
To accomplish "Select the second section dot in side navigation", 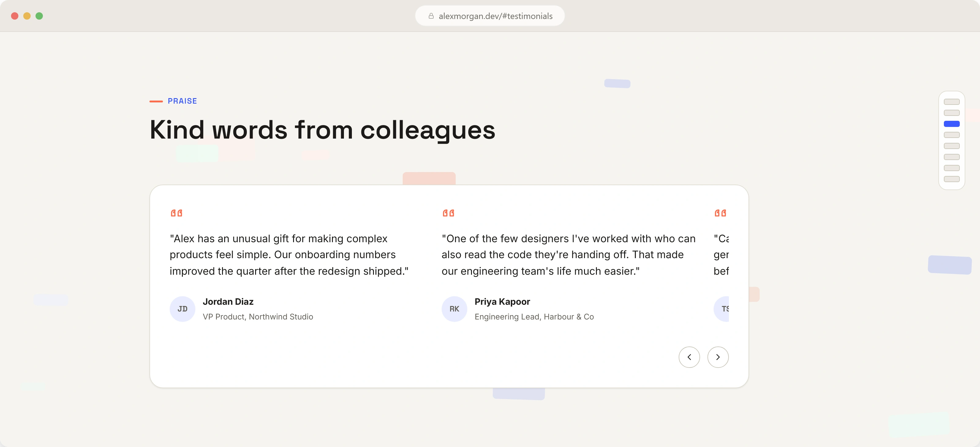I will click(952, 113).
